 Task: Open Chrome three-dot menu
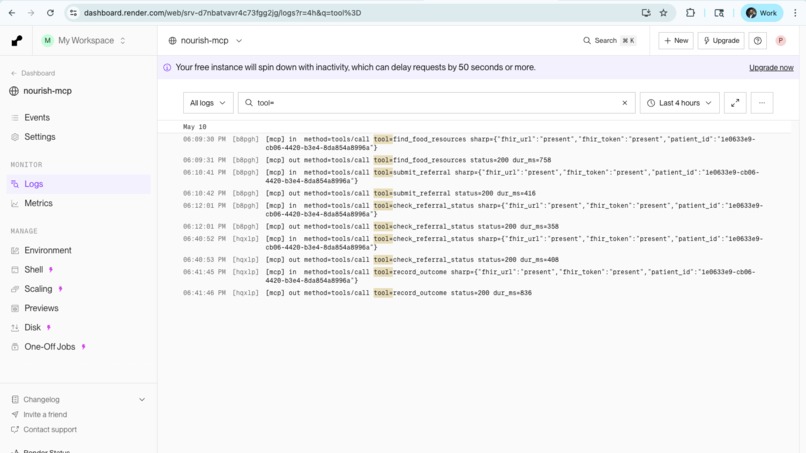[795, 13]
